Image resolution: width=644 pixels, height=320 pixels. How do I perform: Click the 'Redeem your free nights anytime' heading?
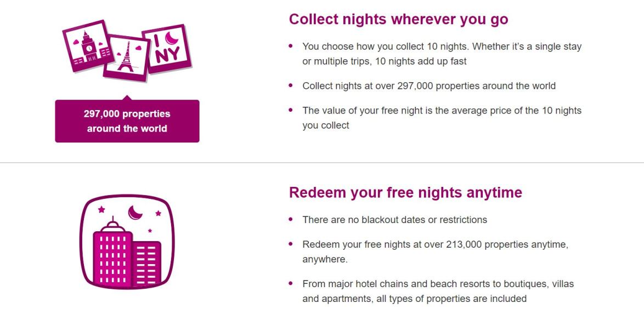(405, 192)
